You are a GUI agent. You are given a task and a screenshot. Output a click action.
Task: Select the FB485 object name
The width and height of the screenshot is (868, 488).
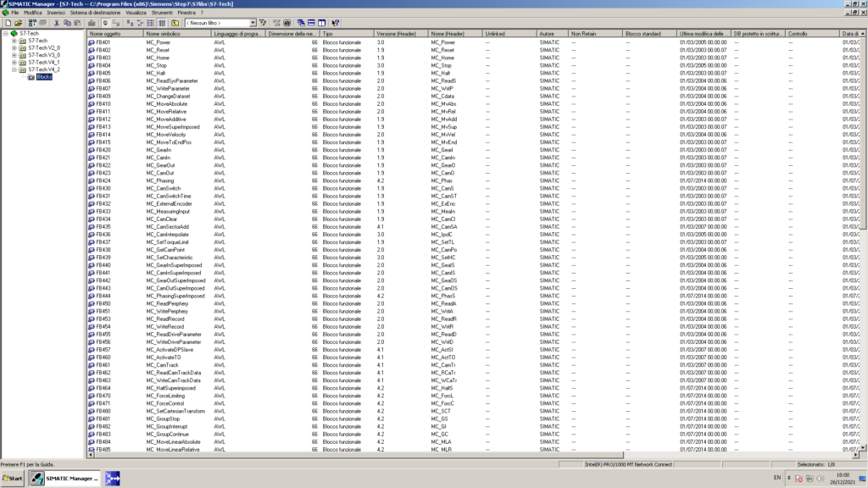coord(103,449)
